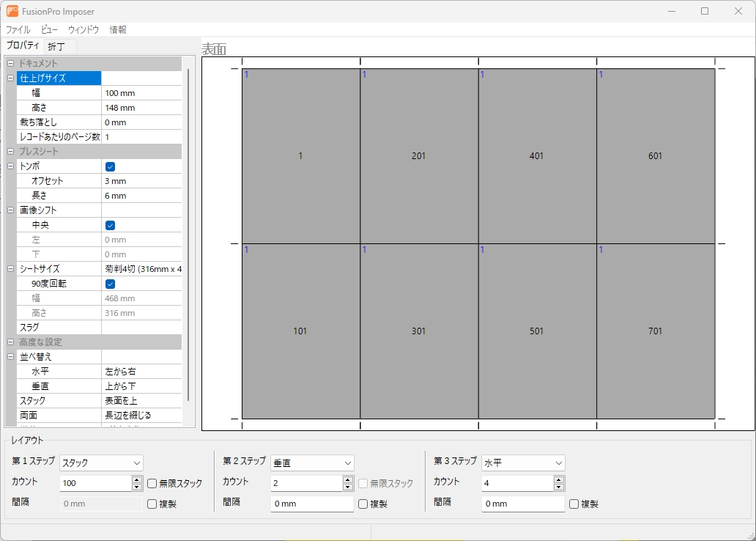Open the 第1ステップ dropdown showing スタック
Viewport: 756px width, 541px height.
[101, 463]
